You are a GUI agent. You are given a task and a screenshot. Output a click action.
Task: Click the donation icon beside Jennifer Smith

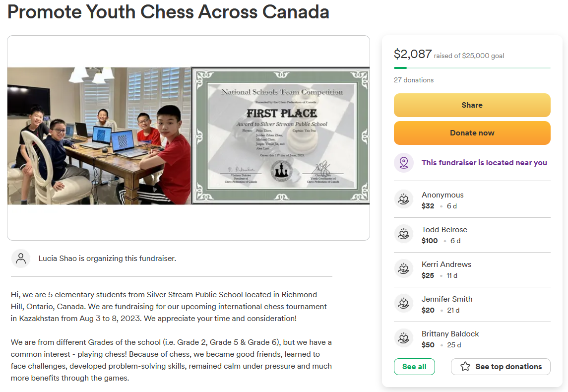point(403,303)
